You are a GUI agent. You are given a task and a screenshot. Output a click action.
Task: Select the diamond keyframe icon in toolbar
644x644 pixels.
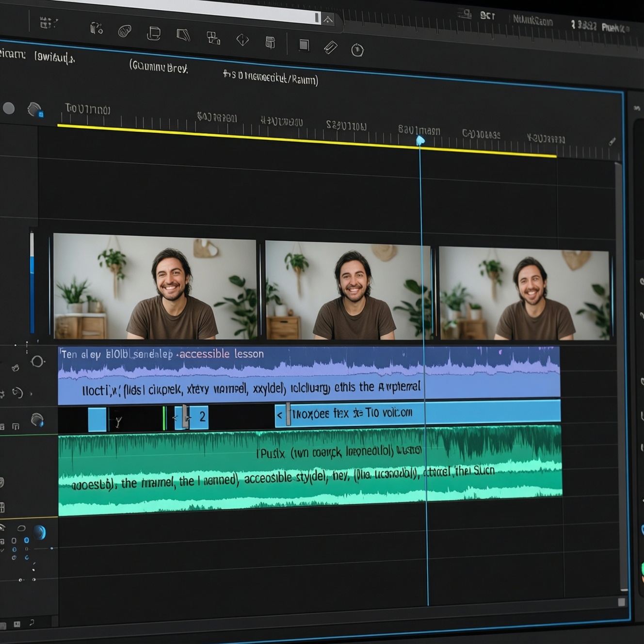click(242, 40)
